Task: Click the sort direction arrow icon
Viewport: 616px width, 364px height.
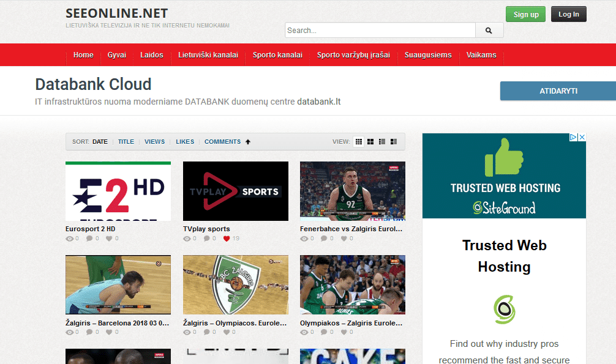Action: coord(248,142)
